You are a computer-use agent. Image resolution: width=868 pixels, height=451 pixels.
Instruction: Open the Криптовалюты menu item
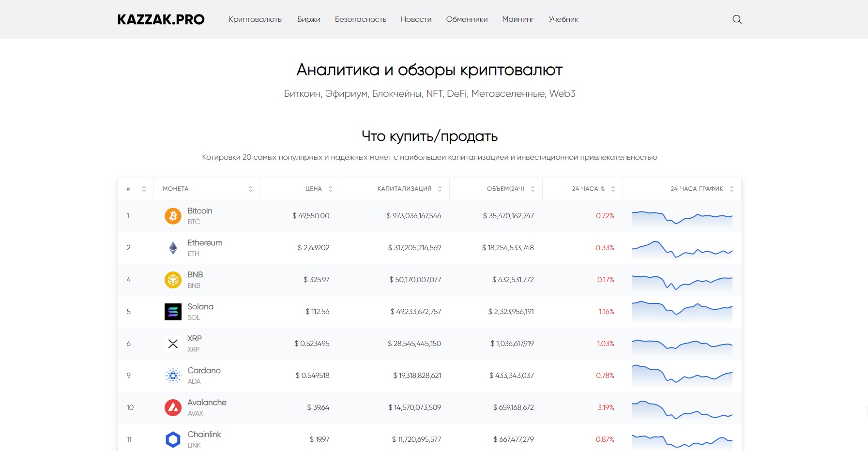(x=256, y=19)
